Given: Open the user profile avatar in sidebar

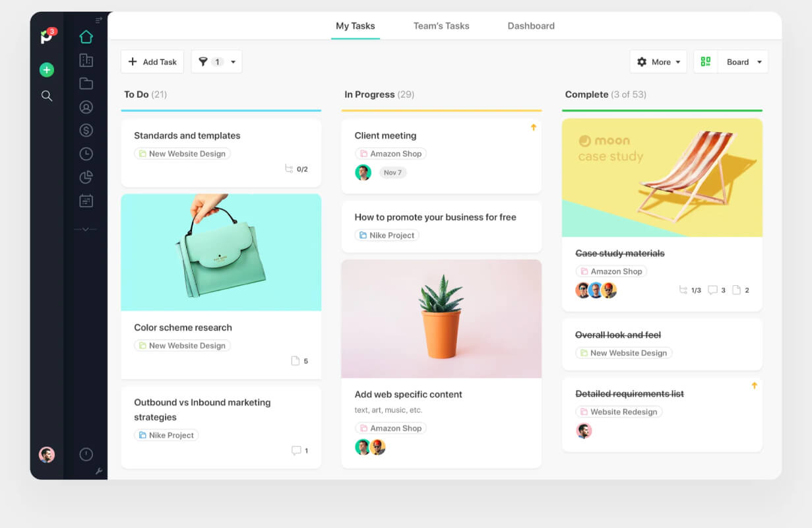Looking at the screenshot, I should coord(47,454).
